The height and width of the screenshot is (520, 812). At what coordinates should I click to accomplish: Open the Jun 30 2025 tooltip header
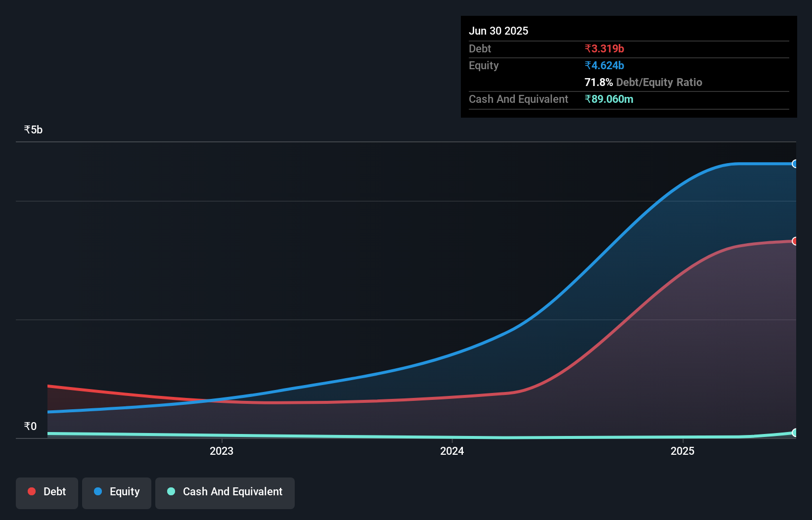point(498,30)
